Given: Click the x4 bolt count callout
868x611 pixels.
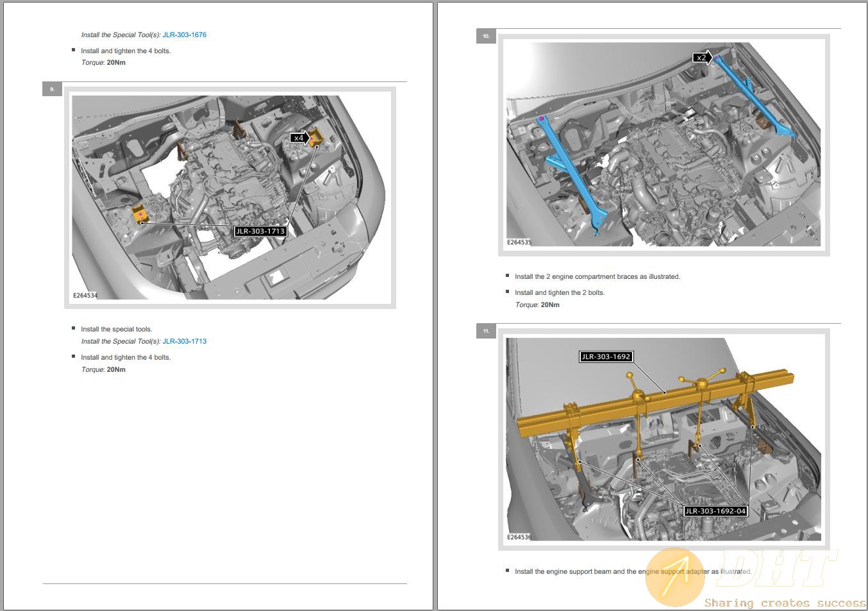Looking at the screenshot, I should [299, 138].
